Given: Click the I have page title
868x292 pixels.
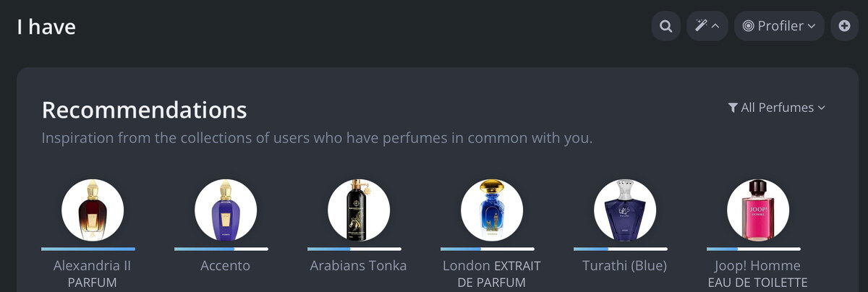Looking at the screenshot, I should (46, 27).
